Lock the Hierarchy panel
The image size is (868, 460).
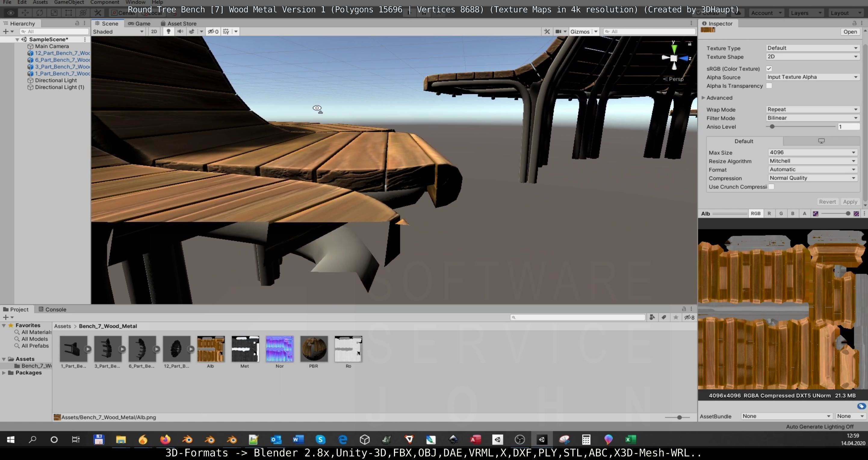(77, 23)
